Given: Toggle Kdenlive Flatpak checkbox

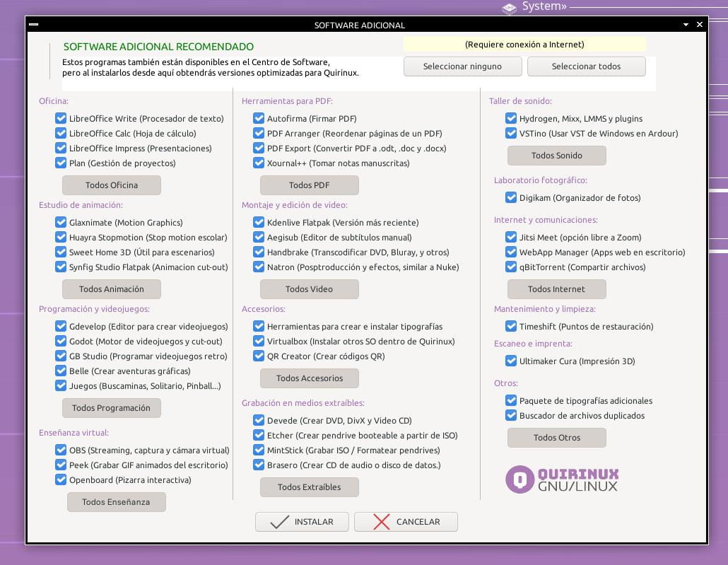Looking at the screenshot, I should [259, 222].
